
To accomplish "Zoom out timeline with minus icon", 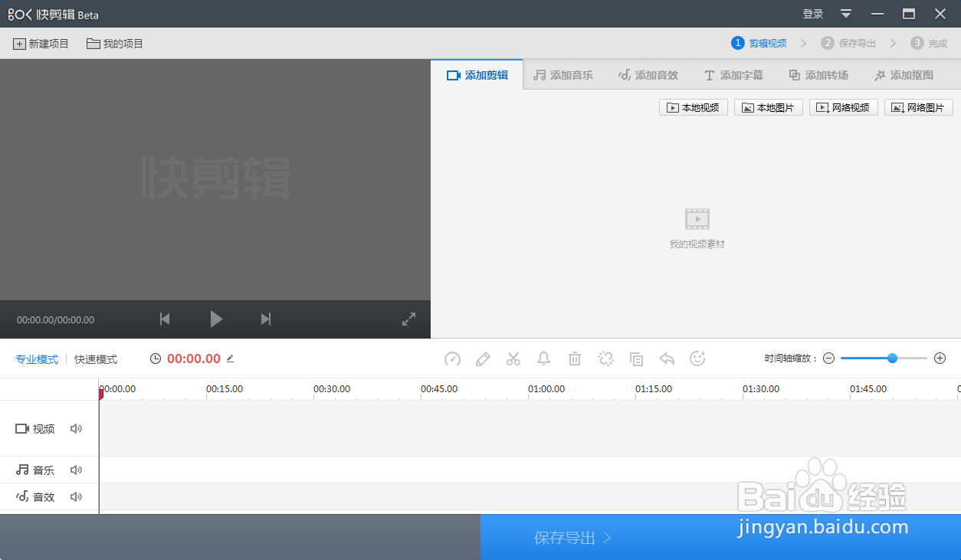I will click(x=828, y=359).
